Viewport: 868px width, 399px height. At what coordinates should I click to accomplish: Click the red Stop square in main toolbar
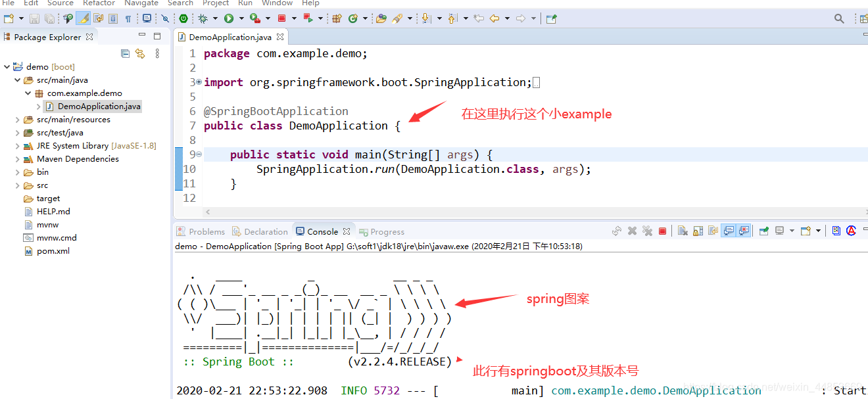click(281, 18)
